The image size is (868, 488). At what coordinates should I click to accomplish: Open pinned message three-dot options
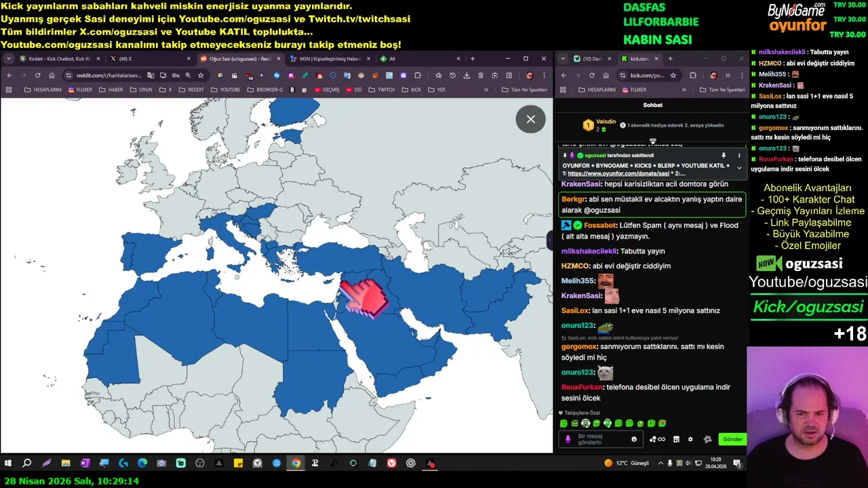coord(739,155)
